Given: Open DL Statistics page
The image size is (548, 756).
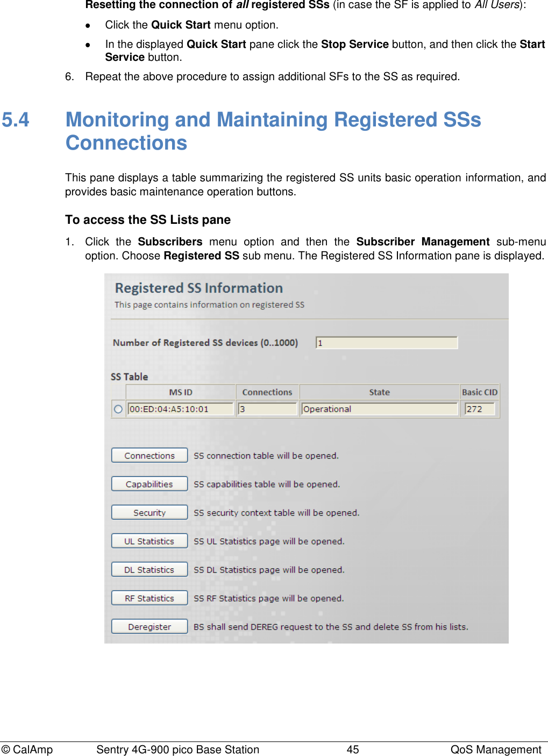Looking at the screenshot, I should click(150, 569).
